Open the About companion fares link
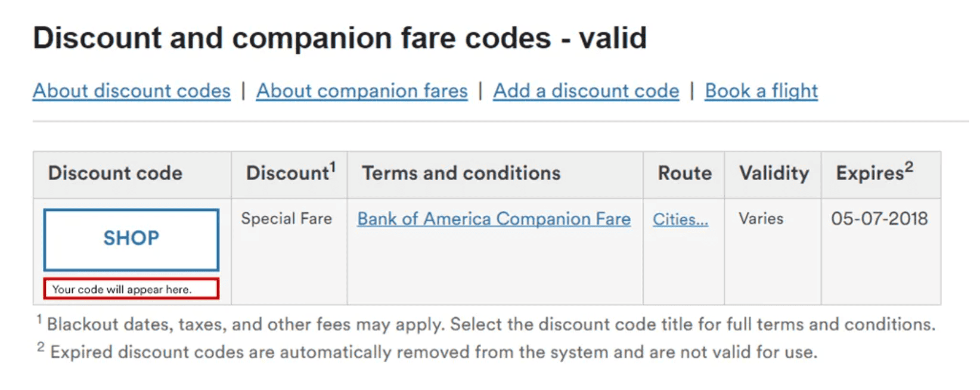980x390 pixels. pos(361,91)
